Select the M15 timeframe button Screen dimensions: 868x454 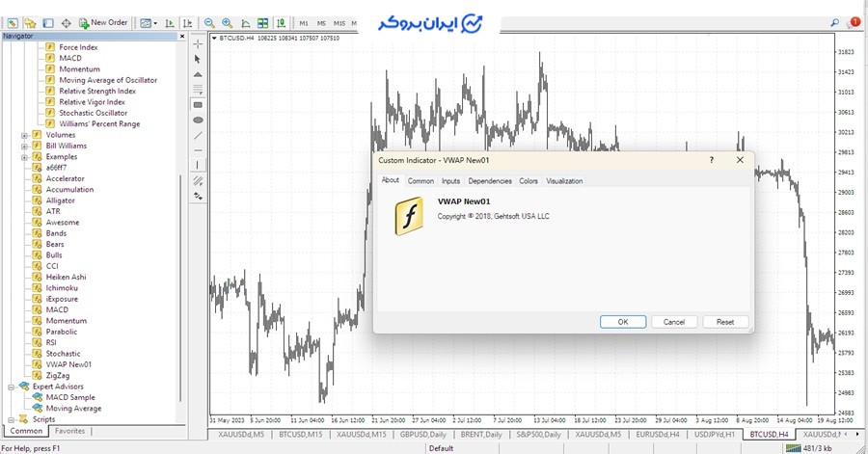(339, 22)
